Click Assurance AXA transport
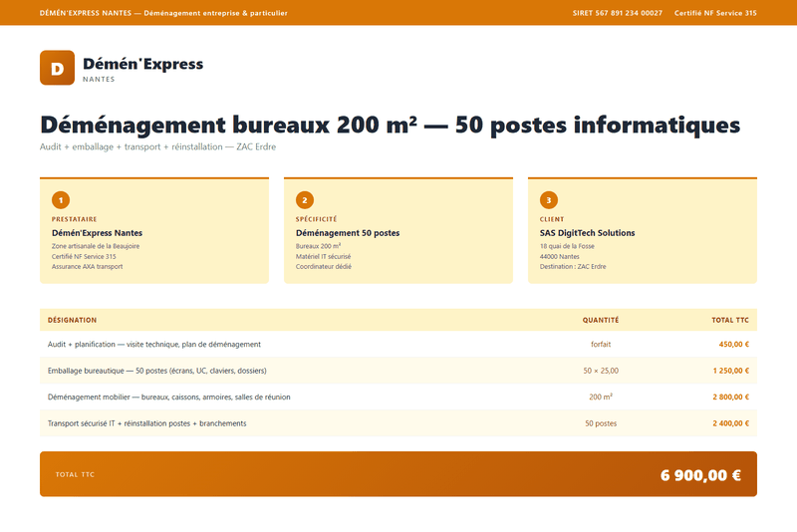Viewport: 797px width, 532px height. tap(87, 267)
